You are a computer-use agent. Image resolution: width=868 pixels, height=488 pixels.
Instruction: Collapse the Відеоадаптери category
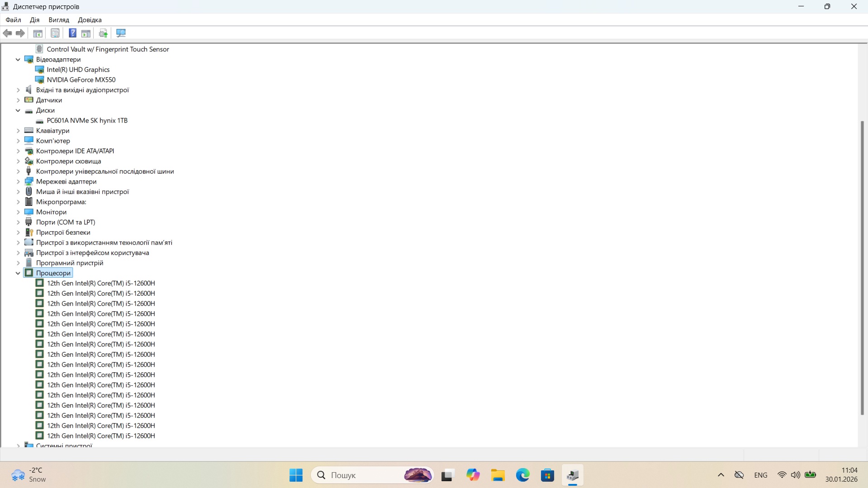point(18,59)
